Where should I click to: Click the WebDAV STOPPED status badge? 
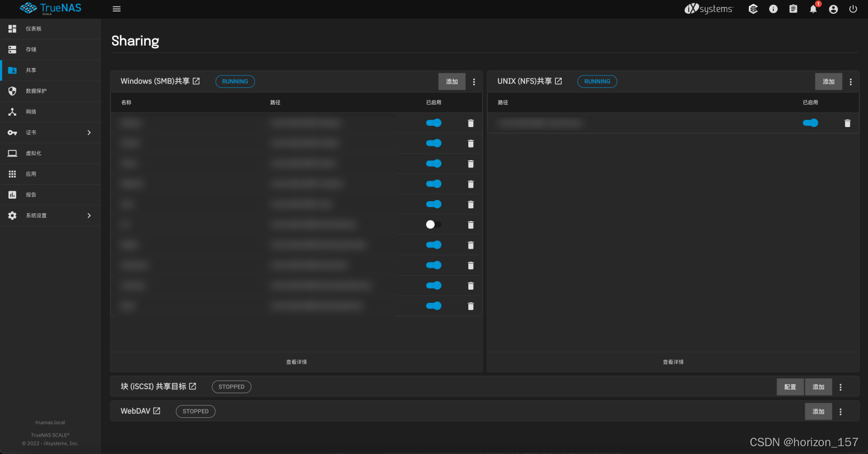(x=195, y=411)
